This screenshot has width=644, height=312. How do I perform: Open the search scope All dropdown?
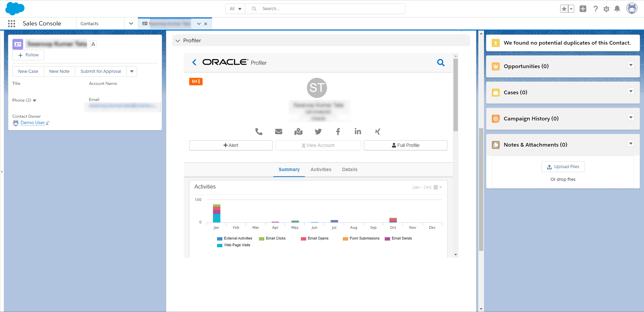(235, 9)
